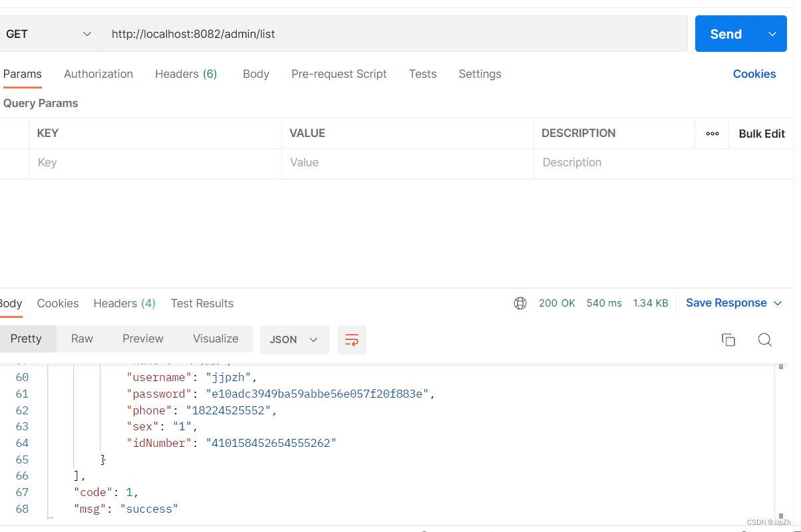Open the Pre-request Script tab
Viewport: 801px width, 532px height.
[339, 74]
